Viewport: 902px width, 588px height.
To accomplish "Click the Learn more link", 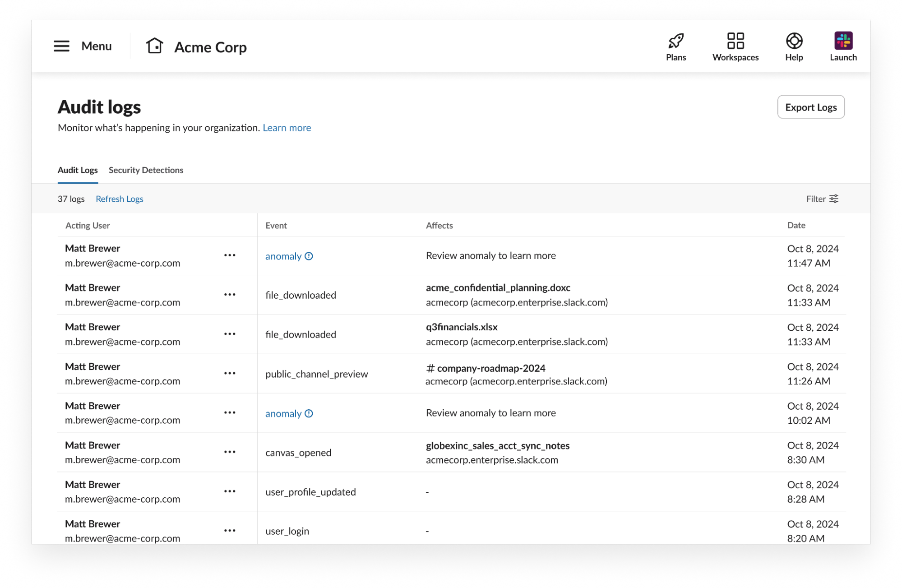I will 287,128.
